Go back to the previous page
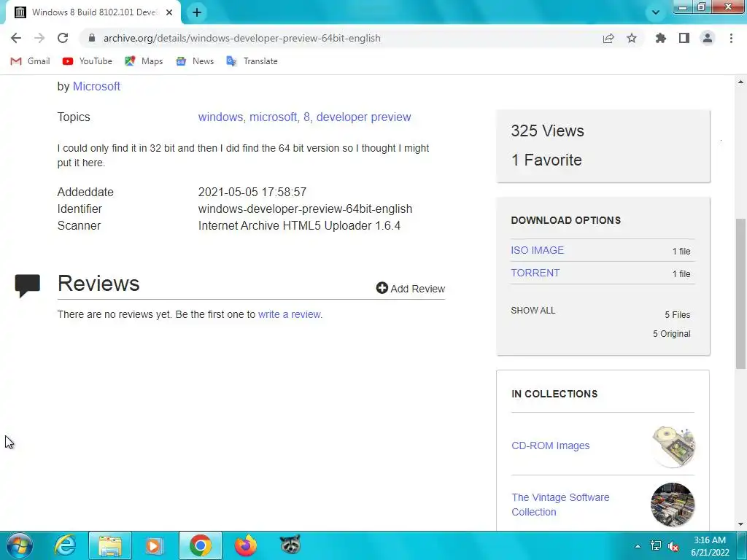This screenshot has width=747, height=560. click(16, 38)
